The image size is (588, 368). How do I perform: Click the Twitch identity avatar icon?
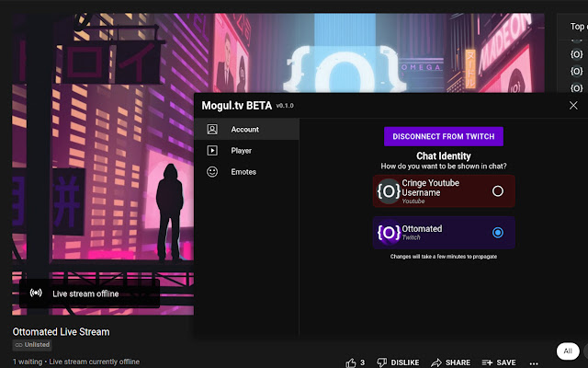(388, 233)
